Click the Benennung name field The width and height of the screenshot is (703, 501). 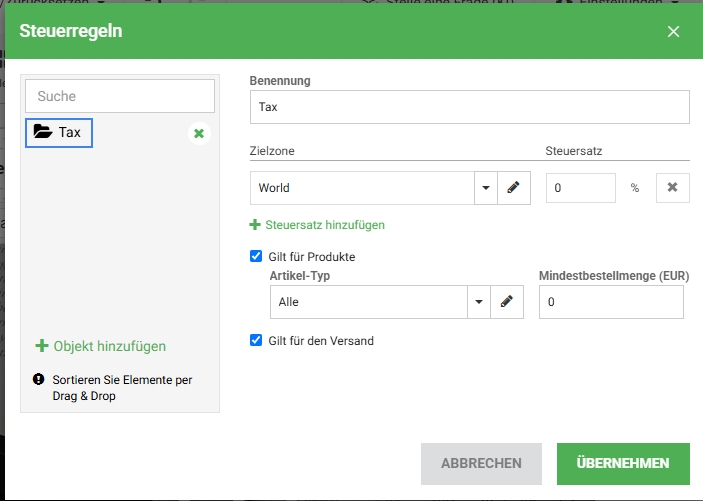(x=469, y=107)
